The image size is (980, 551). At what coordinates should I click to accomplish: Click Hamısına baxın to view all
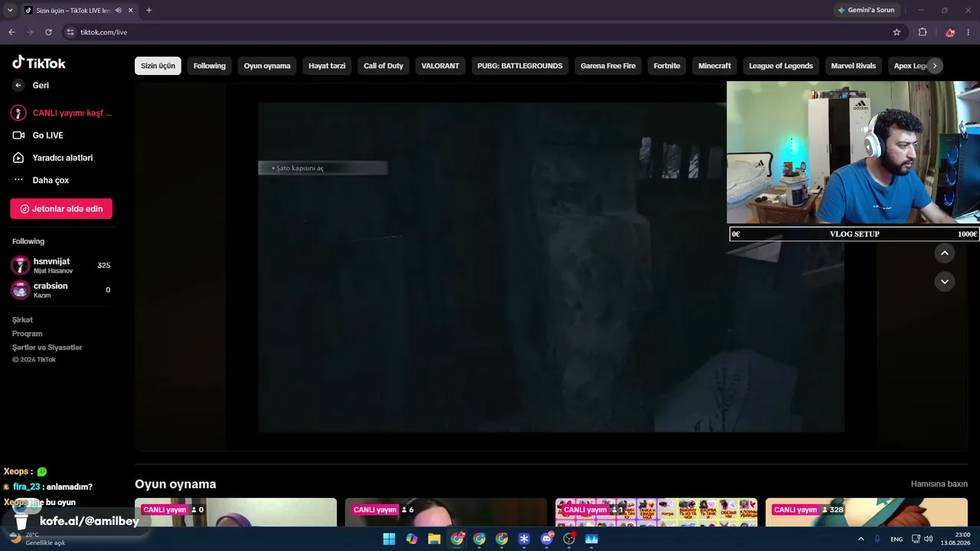[x=939, y=484]
